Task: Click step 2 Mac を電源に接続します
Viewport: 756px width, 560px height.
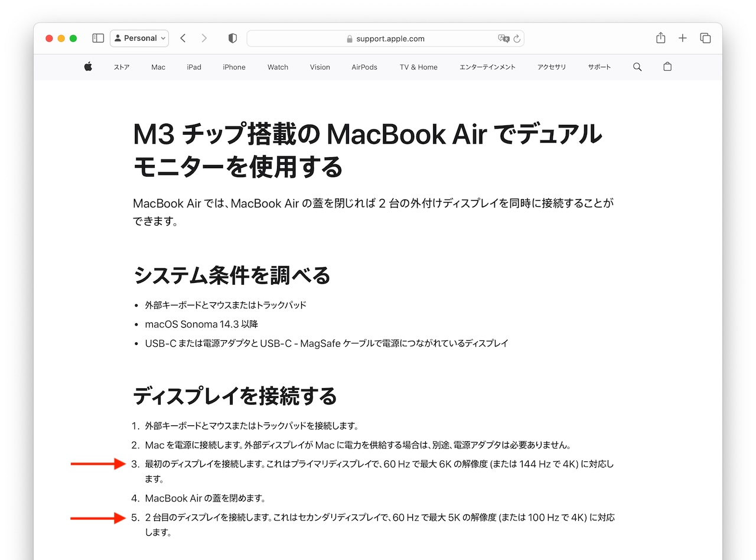Action: pos(358,445)
